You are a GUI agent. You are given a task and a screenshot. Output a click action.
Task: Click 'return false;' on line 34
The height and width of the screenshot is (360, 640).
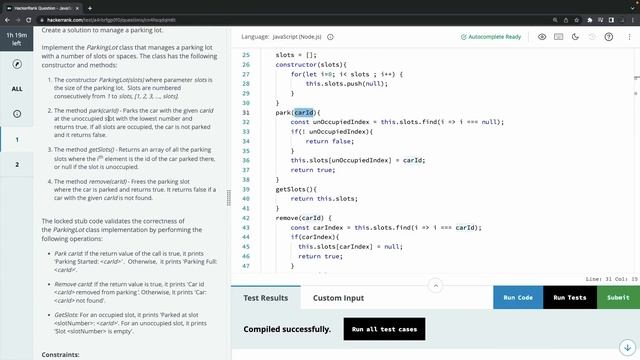[x=330, y=141]
